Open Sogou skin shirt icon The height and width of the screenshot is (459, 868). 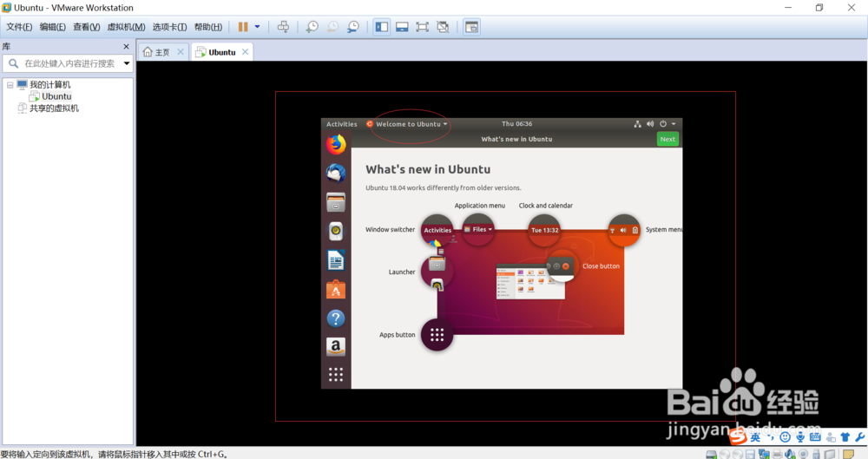(x=845, y=437)
